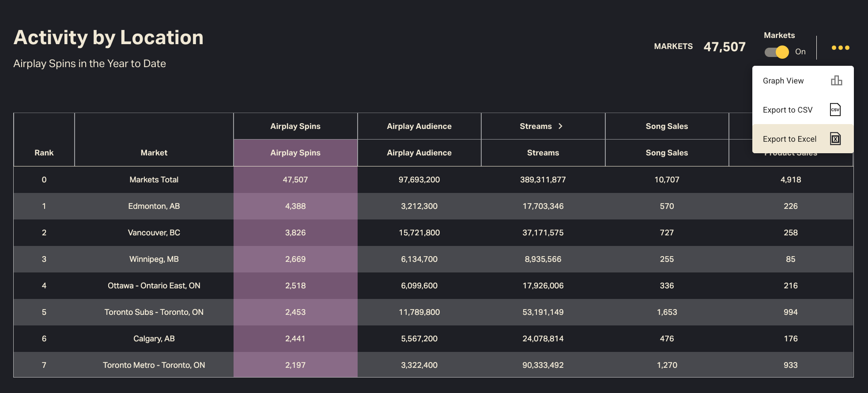The width and height of the screenshot is (868, 393).
Task: Click the Market column header
Action: tap(154, 153)
